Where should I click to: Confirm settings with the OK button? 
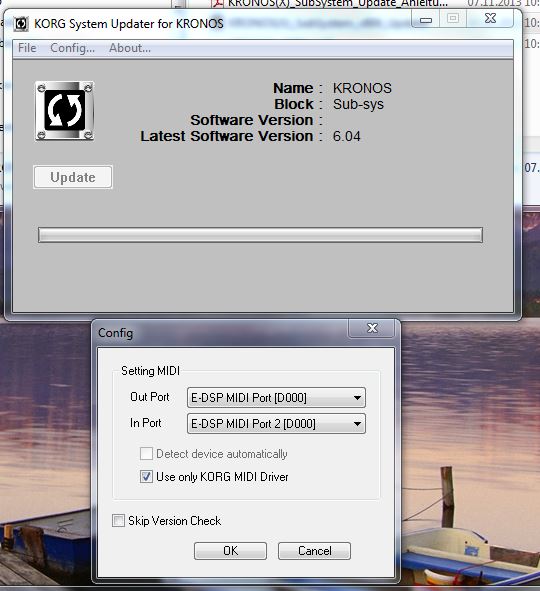230,551
